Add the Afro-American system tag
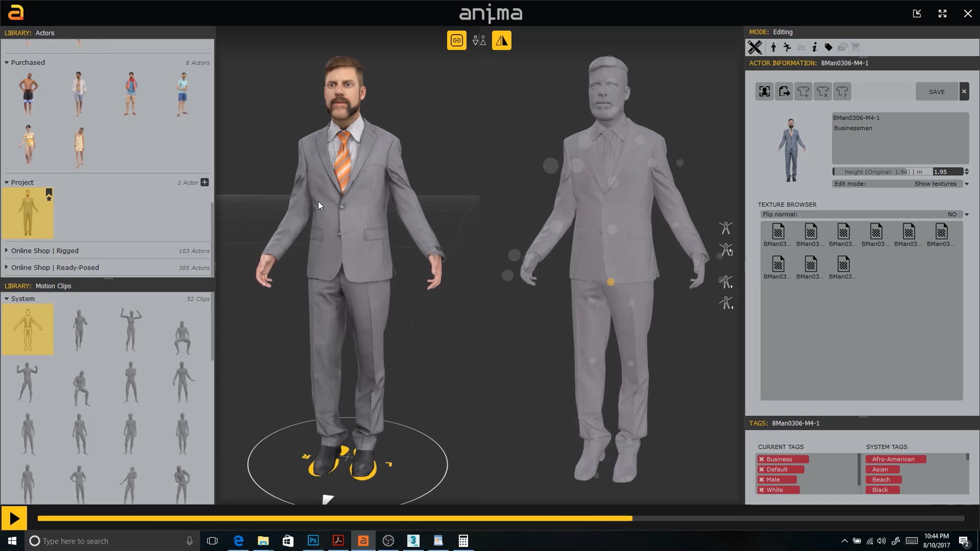 point(895,459)
